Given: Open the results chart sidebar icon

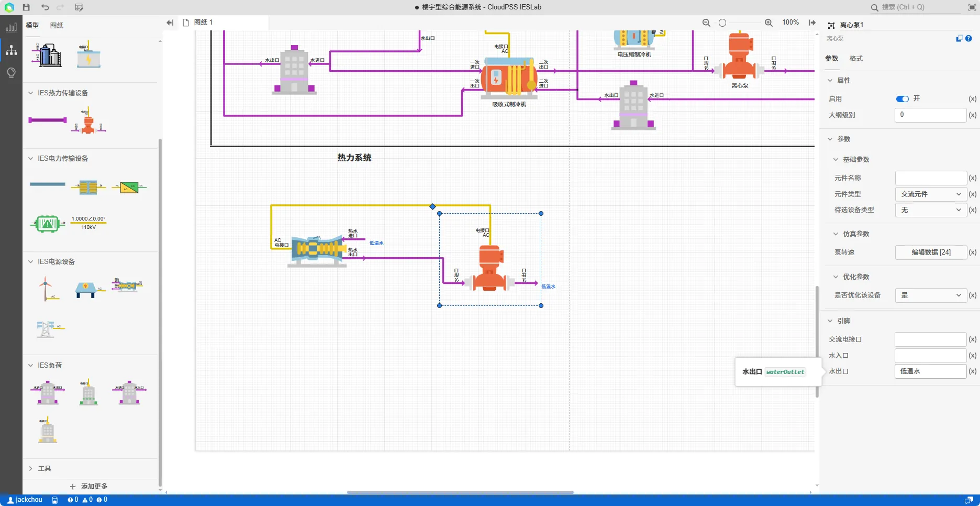Looking at the screenshot, I should click(11, 27).
